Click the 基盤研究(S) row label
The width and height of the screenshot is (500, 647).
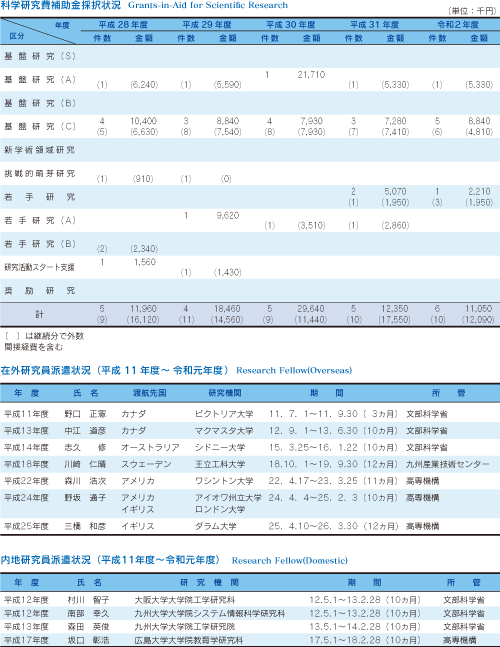point(40,56)
